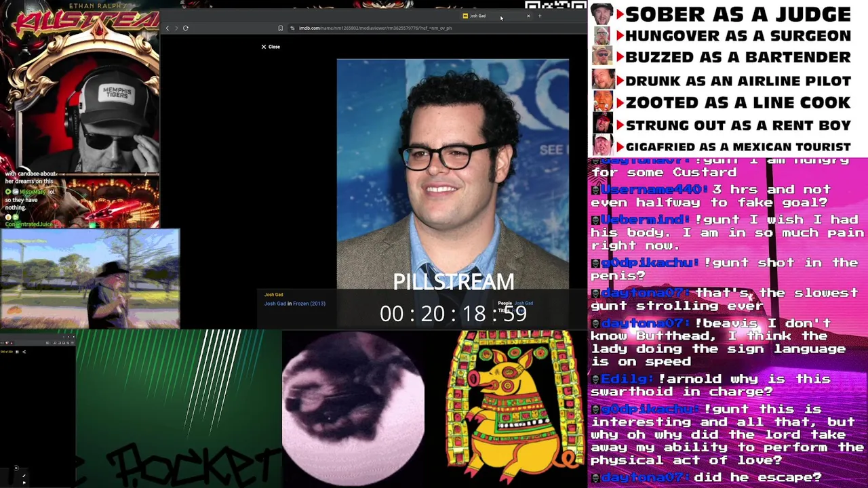Click the chat message 'did he escape?'
868x488 pixels.
pyautogui.click(x=707, y=478)
